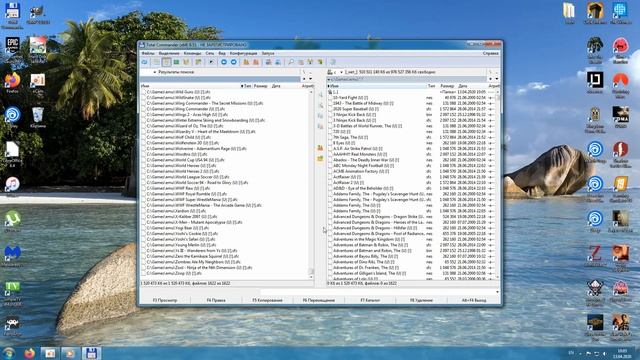Click the F3 Просмотр button

tap(165, 300)
